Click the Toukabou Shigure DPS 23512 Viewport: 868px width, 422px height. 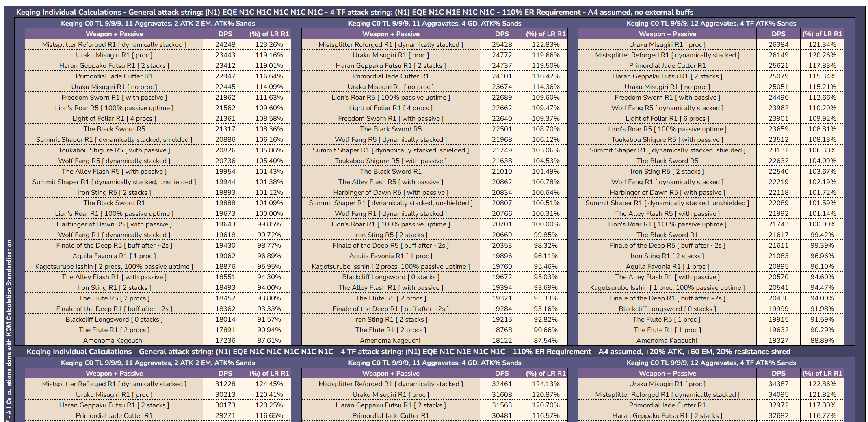778,139
